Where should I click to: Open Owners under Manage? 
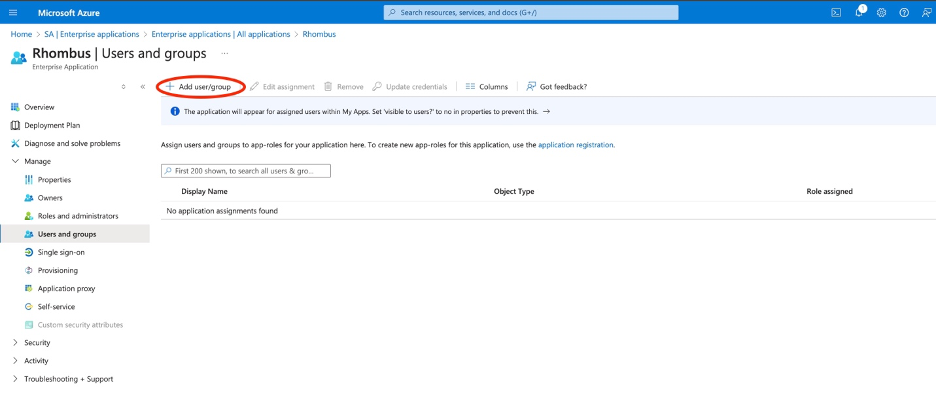point(50,198)
